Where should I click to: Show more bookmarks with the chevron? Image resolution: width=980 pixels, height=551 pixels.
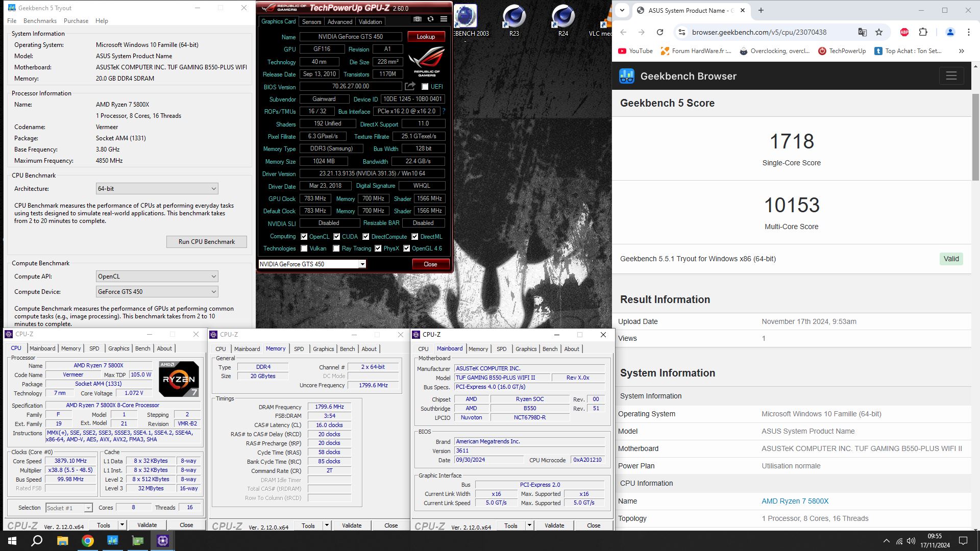(x=962, y=51)
